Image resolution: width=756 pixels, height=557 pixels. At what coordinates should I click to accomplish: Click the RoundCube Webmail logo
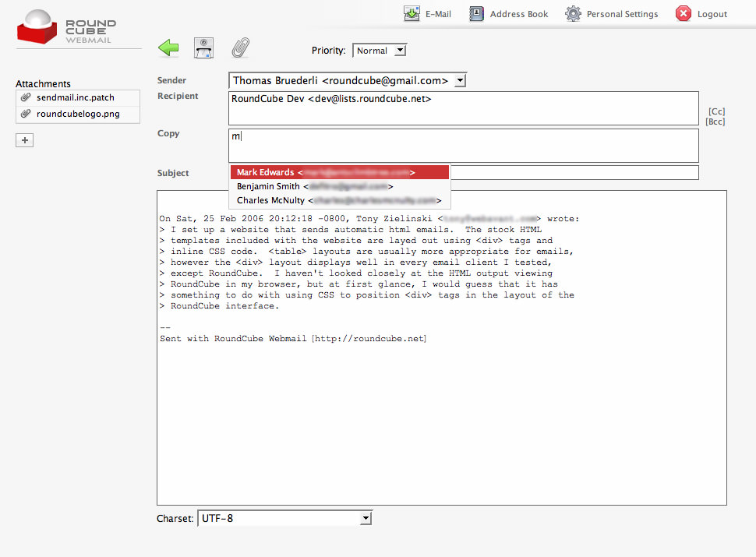[x=66, y=27]
